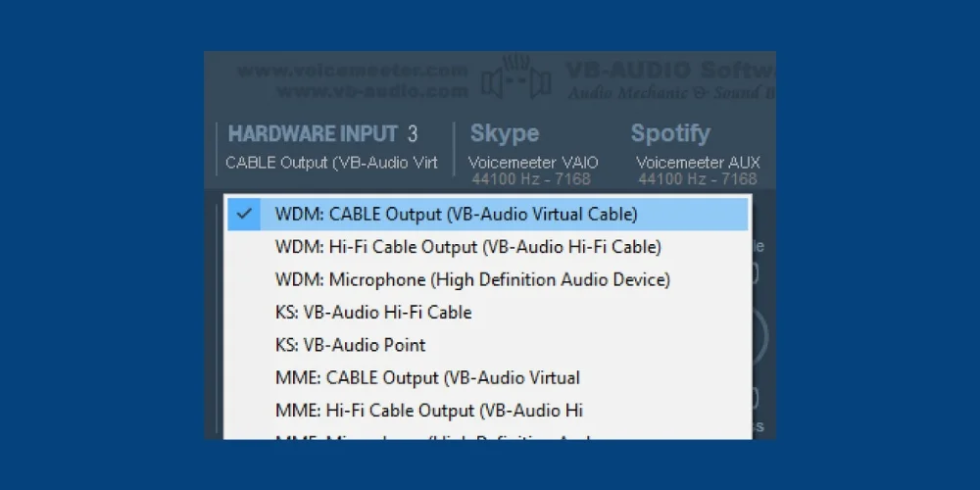
Task: Select MME: CABLE Output (VB-Audio Virtual)
Action: (x=427, y=377)
